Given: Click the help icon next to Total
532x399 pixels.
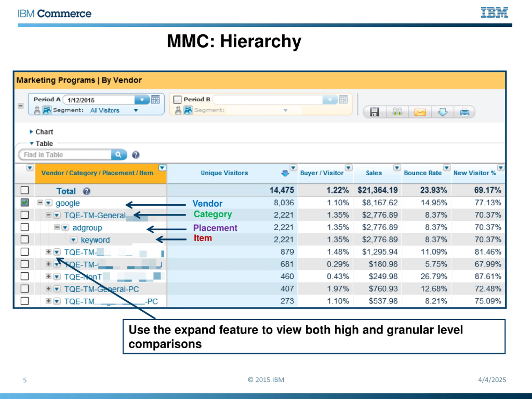Looking at the screenshot, I should [87, 191].
